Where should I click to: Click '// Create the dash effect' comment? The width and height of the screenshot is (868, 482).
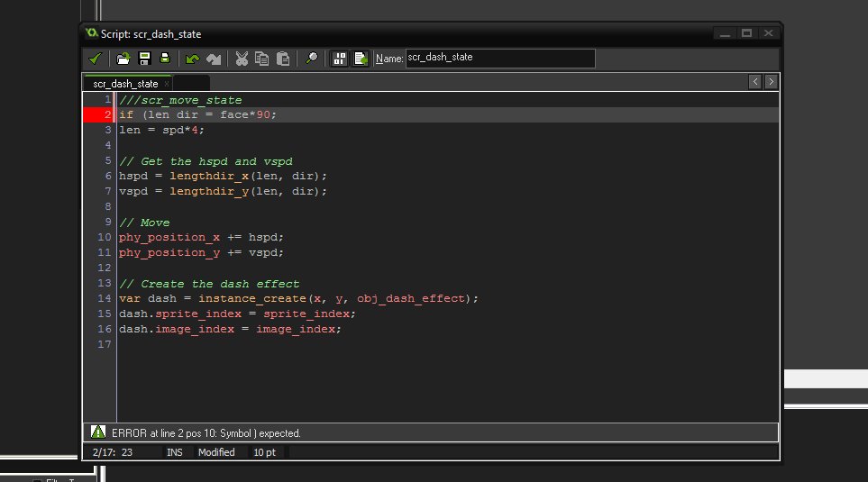[x=209, y=284]
